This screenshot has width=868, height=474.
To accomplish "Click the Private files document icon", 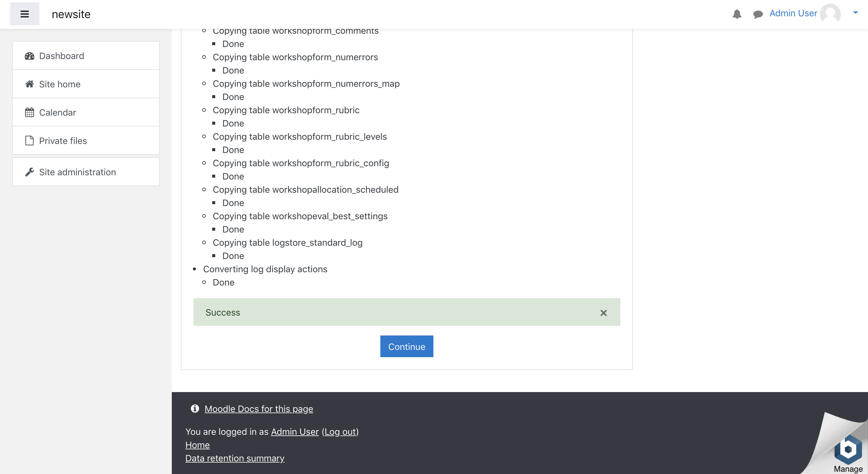I will 30,141.
